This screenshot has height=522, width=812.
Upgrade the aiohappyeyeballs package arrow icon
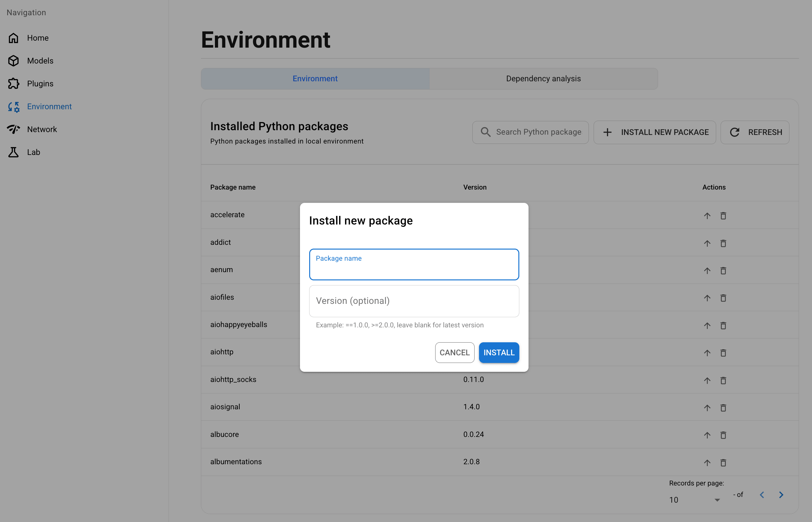[707, 325]
